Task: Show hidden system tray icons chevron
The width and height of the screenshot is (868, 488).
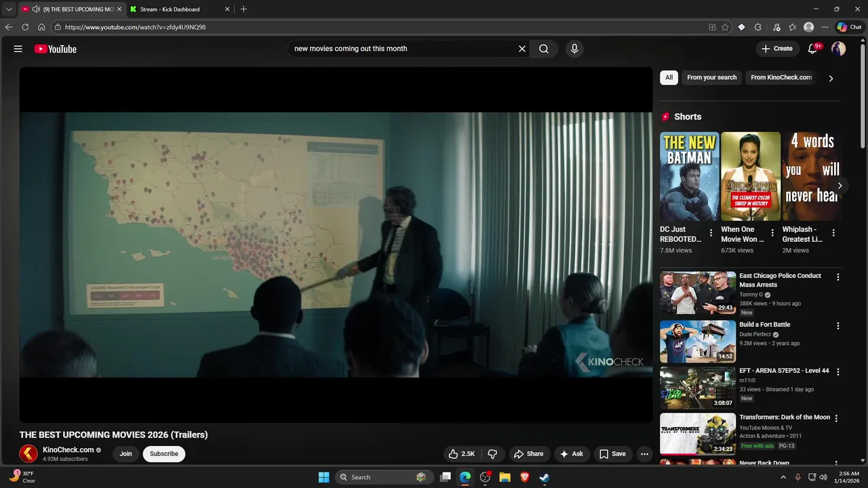Action: tap(784, 477)
